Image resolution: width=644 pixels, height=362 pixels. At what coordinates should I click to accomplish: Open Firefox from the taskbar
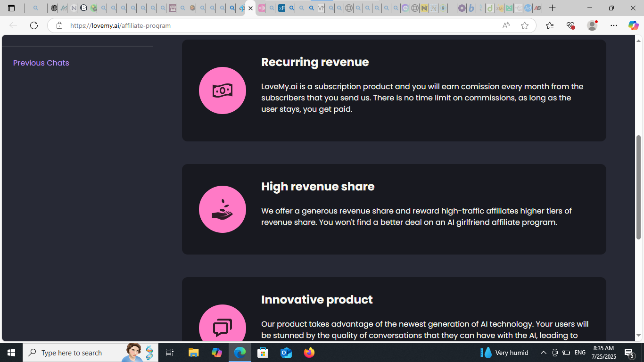(x=309, y=353)
